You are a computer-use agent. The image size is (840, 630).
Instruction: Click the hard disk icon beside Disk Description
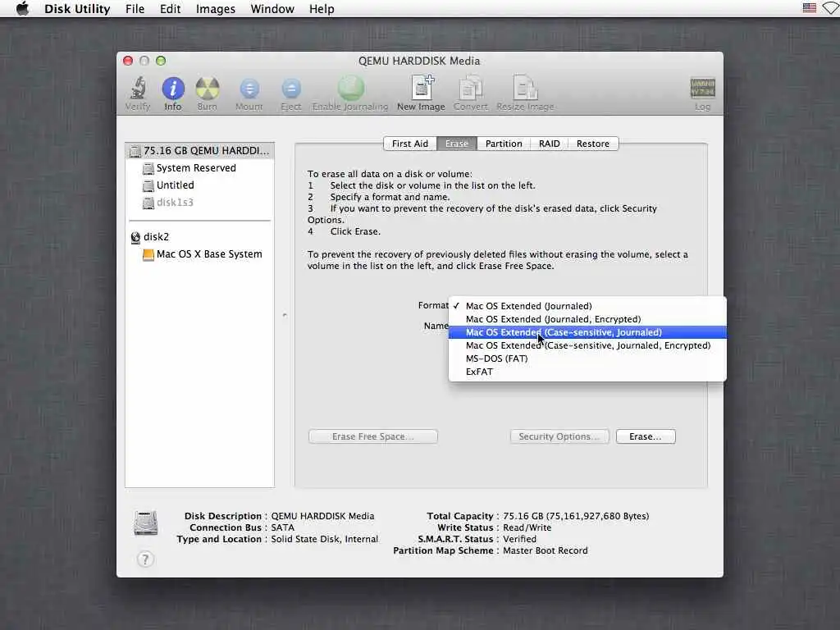pos(146,523)
